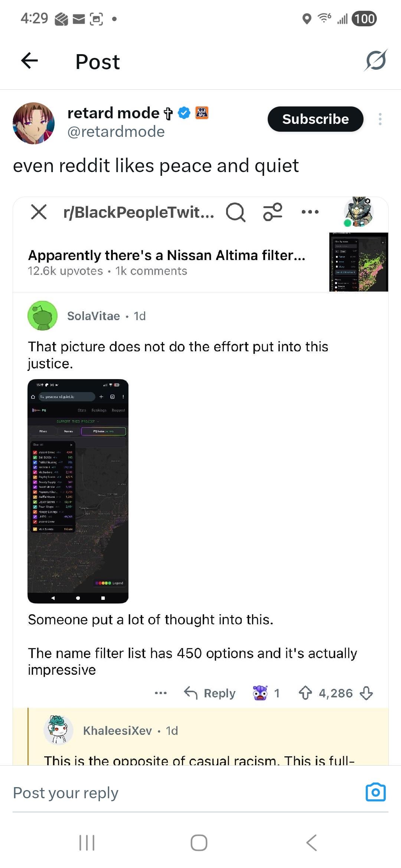Image resolution: width=401 pixels, height=868 pixels.
Task: Close the embedded Reddit view with X
Action: tap(39, 212)
